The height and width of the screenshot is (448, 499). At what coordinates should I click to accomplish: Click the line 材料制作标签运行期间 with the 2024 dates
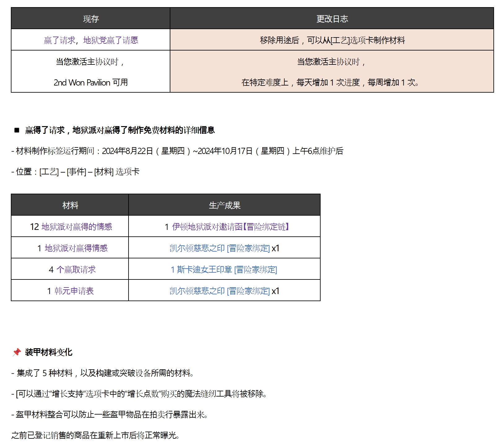click(x=177, y=151)
